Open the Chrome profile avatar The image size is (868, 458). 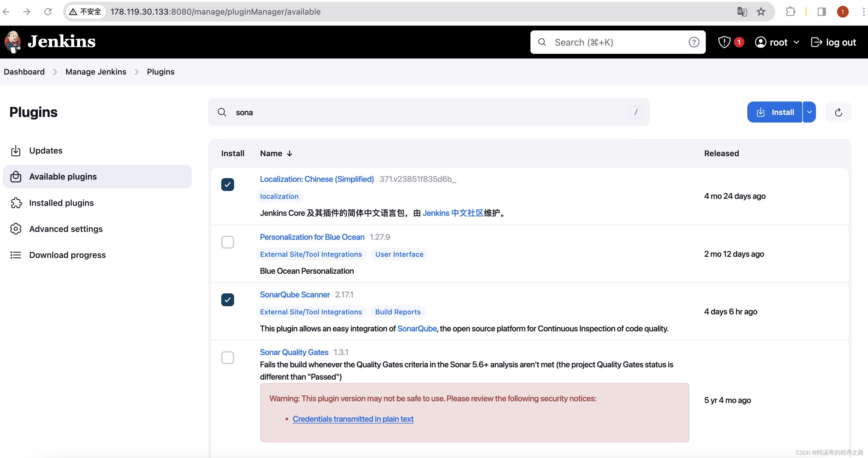(x=843, y=12)
